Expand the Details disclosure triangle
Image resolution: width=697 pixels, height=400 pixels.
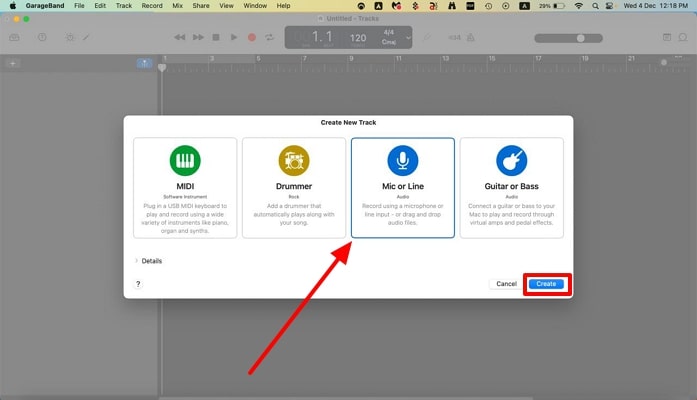click(136, 261)
